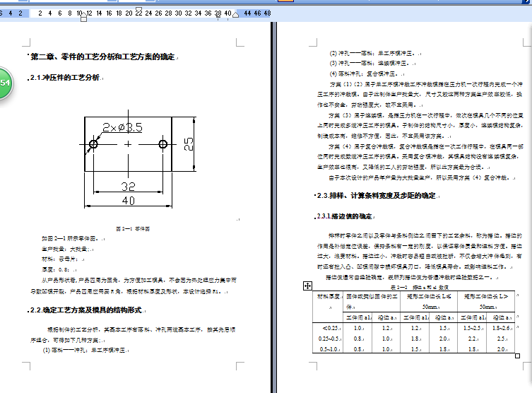Click the tab stop marker near ruler 38
Image resolution: width=532 pixels, height=393 pixels.
pyautogui.click(x=218, y=17)
